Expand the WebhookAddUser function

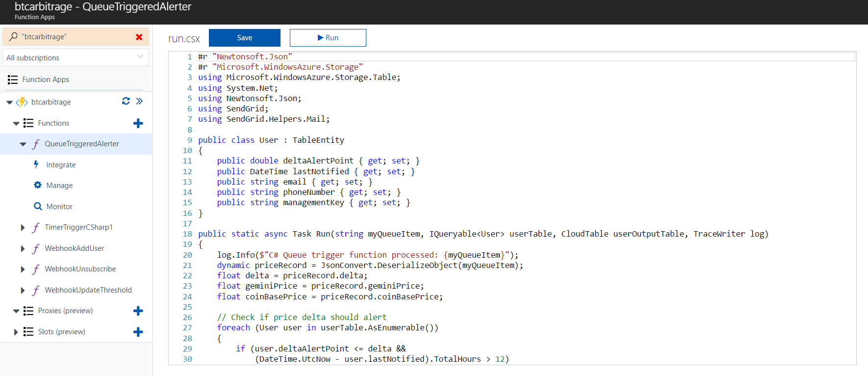coord(23,248)
